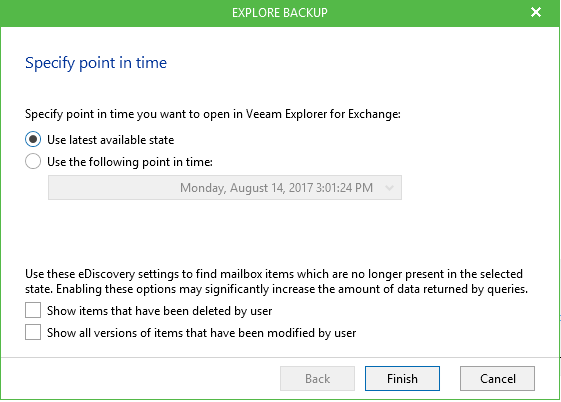Click the eDiscovery settings description paragraph
The height and width of the screenshot is (402, 561).
[276, 281]
